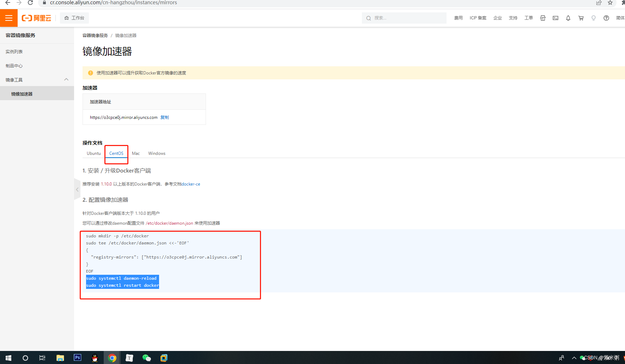Click the 'sudo systemctl daemon-reload' line
625x364 pixels.
coord(121,278)
